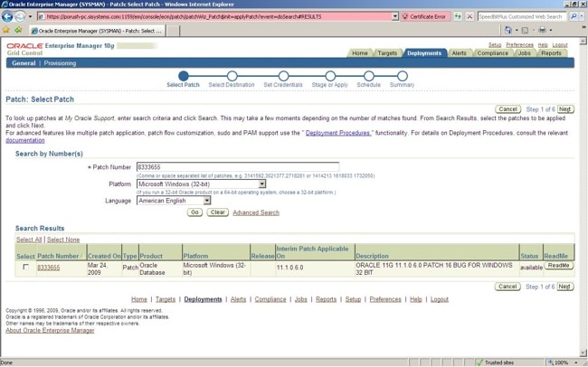The image size is (588, 367).
Task: Click the header Logout link
Action: tap(560, 44)
